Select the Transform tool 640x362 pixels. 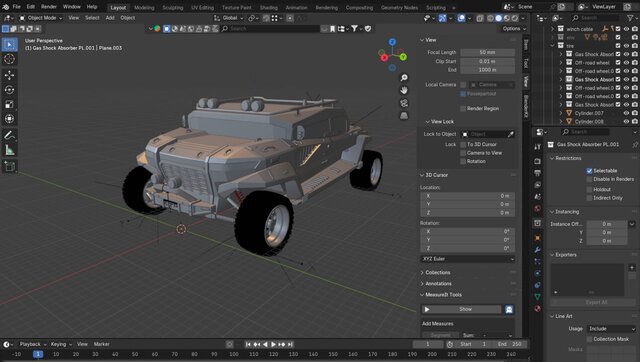coord(9,119)
